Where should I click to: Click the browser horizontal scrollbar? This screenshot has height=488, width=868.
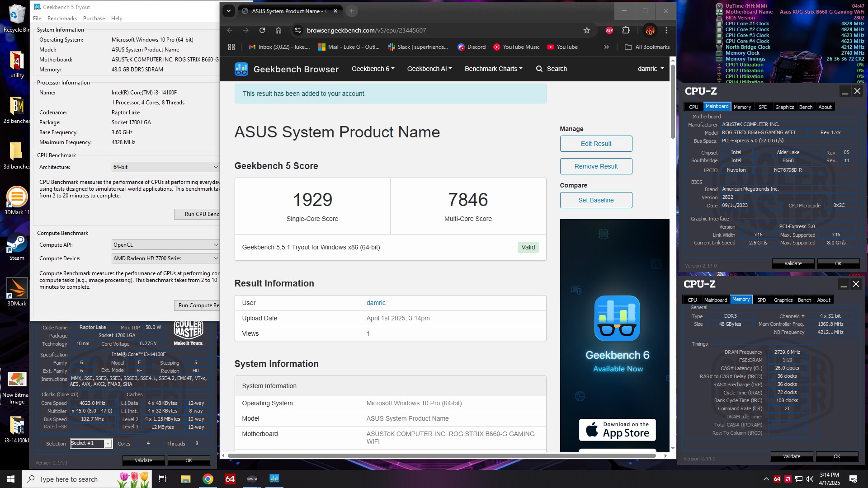[442, 455]
